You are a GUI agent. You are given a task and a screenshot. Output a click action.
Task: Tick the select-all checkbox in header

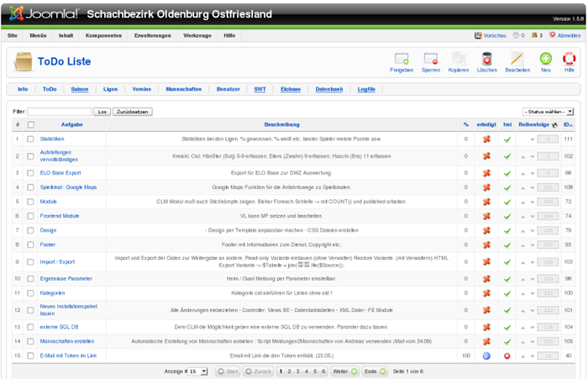click(31, 124)
